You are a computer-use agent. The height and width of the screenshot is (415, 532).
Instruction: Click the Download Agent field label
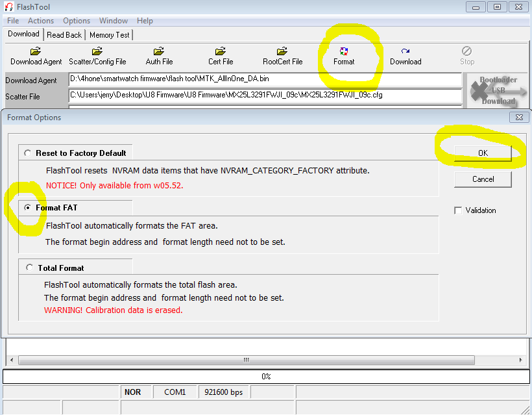click(31, 81)
